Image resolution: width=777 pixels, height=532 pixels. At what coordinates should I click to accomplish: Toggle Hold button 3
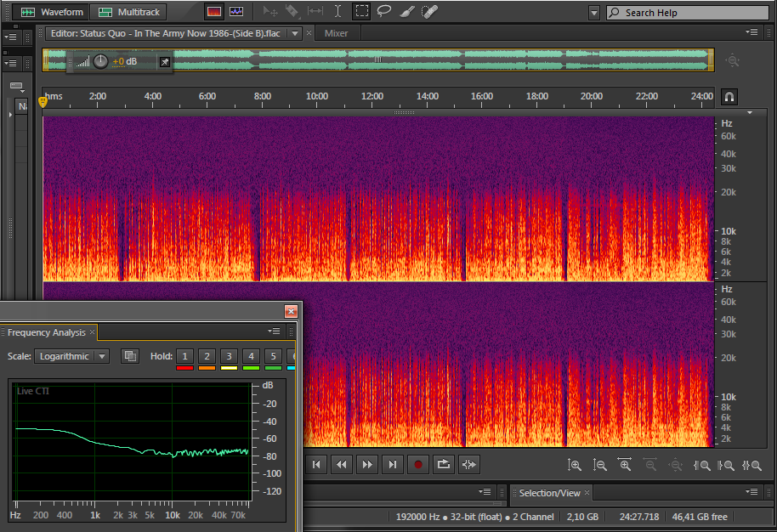(229, 356)
